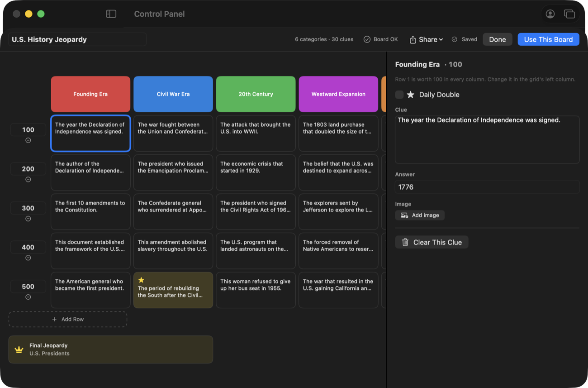Viewport: 588px width, 388px height.
Task: Click the Answer field showing 1776
Action: [x=487, y=187]
